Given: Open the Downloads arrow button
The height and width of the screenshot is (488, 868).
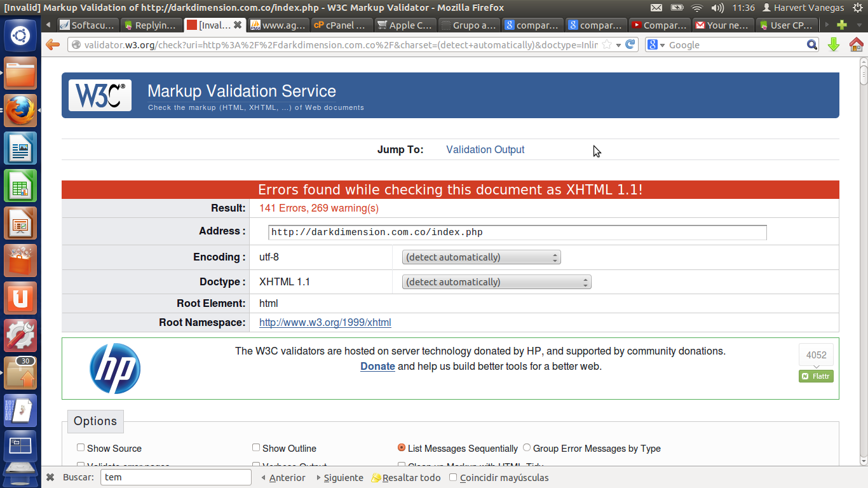Looking at the screenshot, I should (x=834, y=44).
